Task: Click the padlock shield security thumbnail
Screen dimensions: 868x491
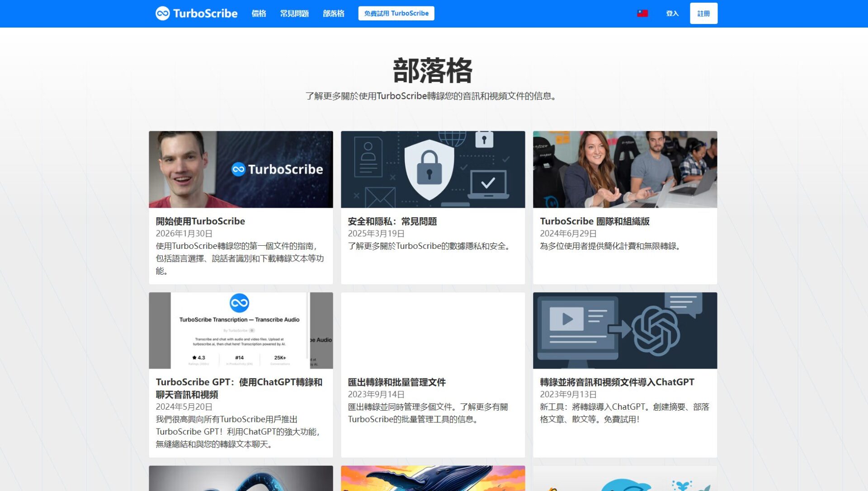Action: [433, 169]
